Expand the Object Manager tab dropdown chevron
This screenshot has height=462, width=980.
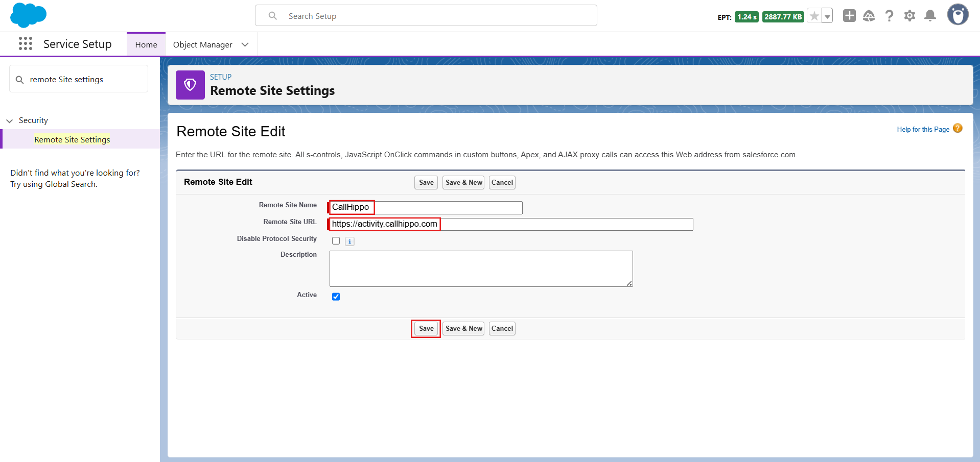click(x=245, y=44)
